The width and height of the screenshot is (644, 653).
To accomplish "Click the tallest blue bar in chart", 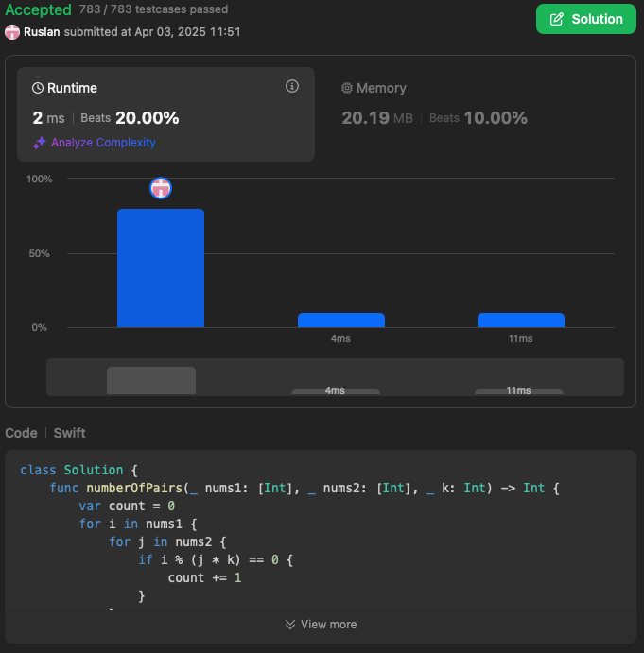I will [161, 268].
